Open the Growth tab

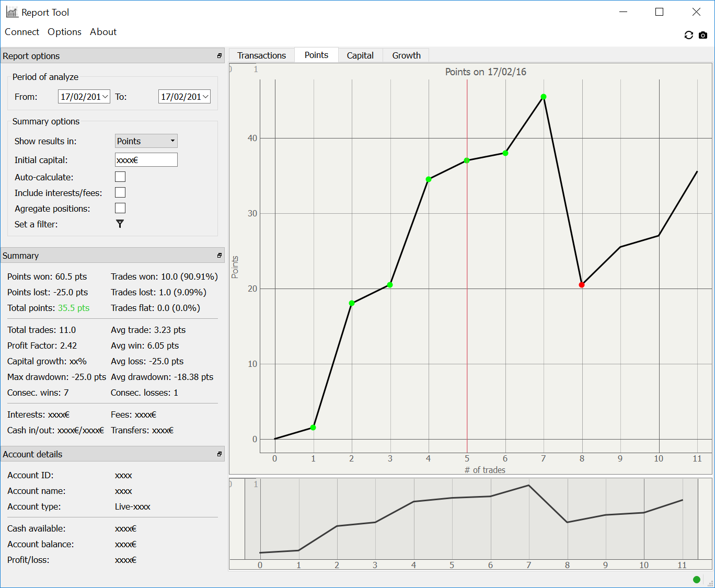pos(406,55)
